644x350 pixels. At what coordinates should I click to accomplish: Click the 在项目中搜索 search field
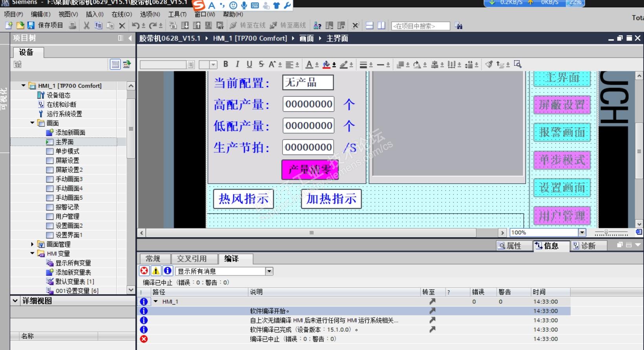tap(420, 26)
